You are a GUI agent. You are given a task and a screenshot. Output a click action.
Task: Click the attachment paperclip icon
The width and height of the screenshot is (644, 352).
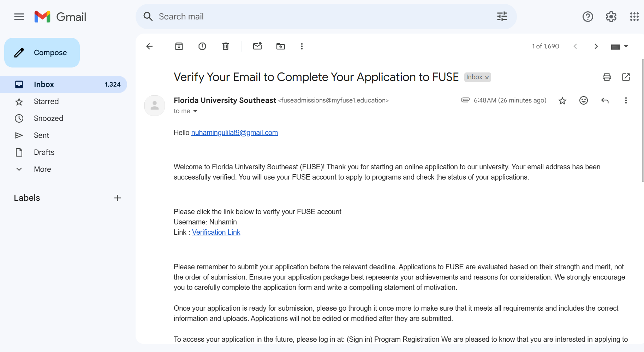click(x=465, y=100)
